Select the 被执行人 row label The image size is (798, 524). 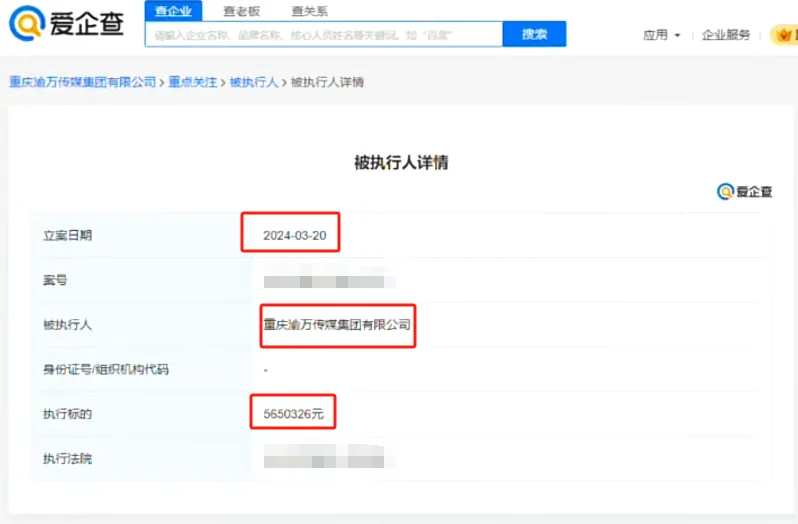click(x=67, y=325)
